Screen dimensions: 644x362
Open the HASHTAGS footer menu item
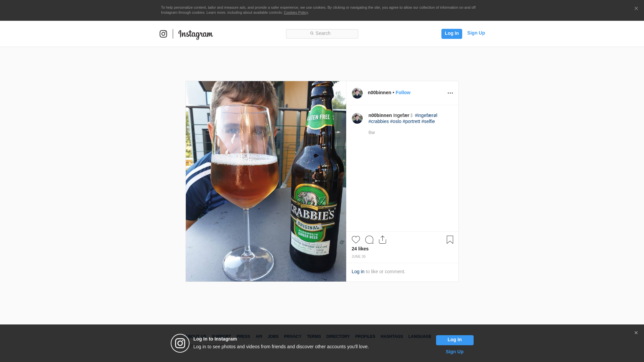[391, 337]
